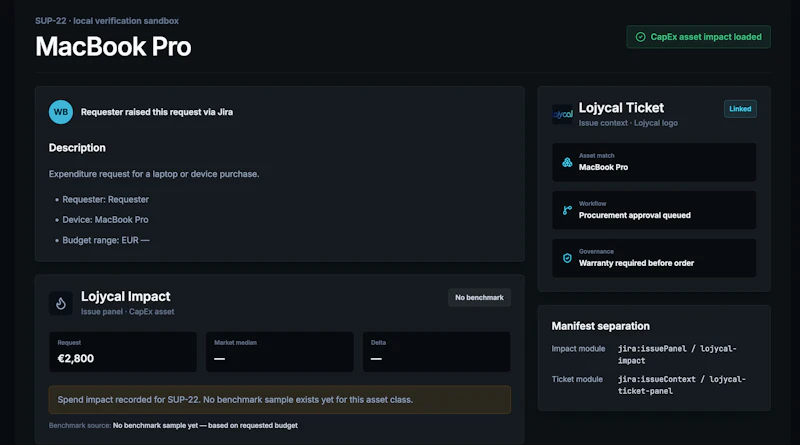Click the MacBook Pro page title
The height and width of the screenshot is (445, 800).
113,46
